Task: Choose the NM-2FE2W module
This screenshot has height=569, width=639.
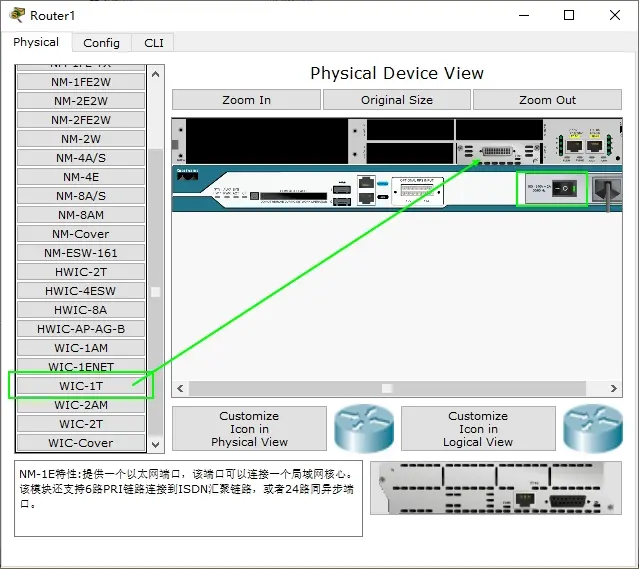Action: click(x=81, y=120)
